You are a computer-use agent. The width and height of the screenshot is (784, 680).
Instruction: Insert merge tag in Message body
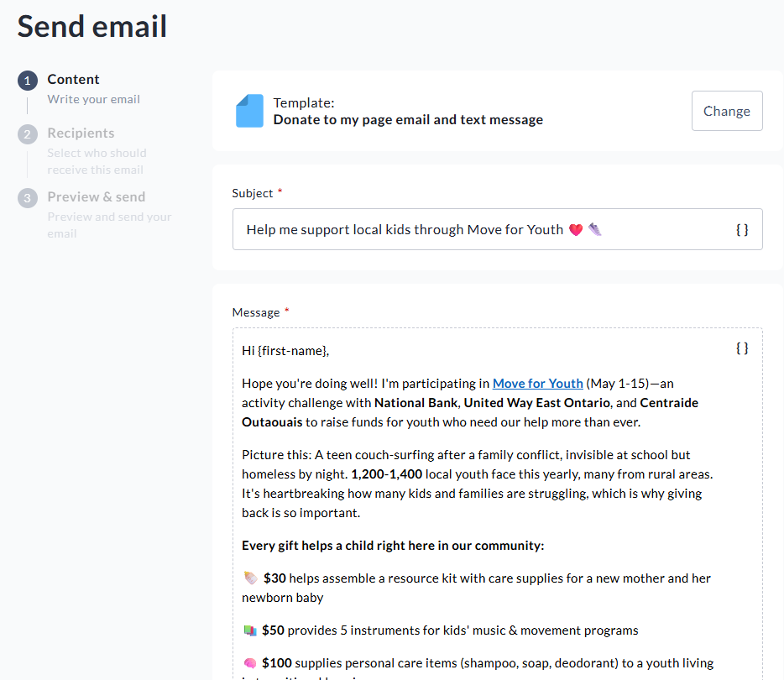click(742, 348)
